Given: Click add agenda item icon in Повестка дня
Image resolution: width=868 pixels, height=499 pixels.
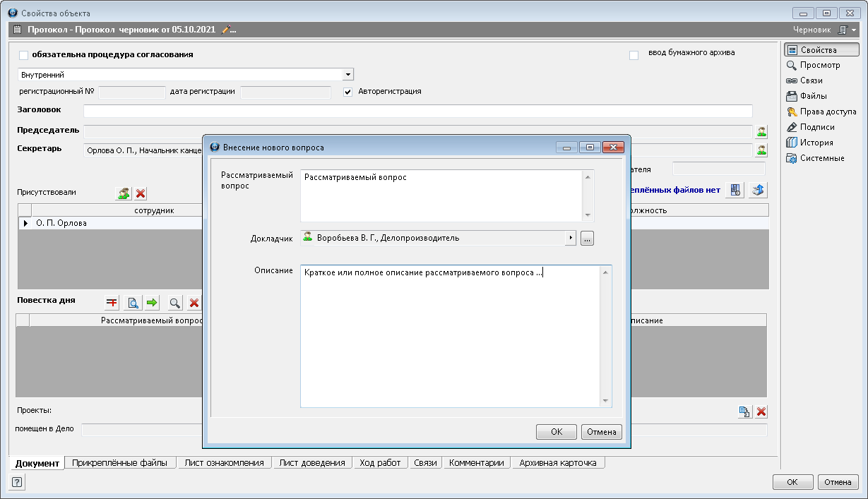Looking at the screenshot, I should (112, 303).
